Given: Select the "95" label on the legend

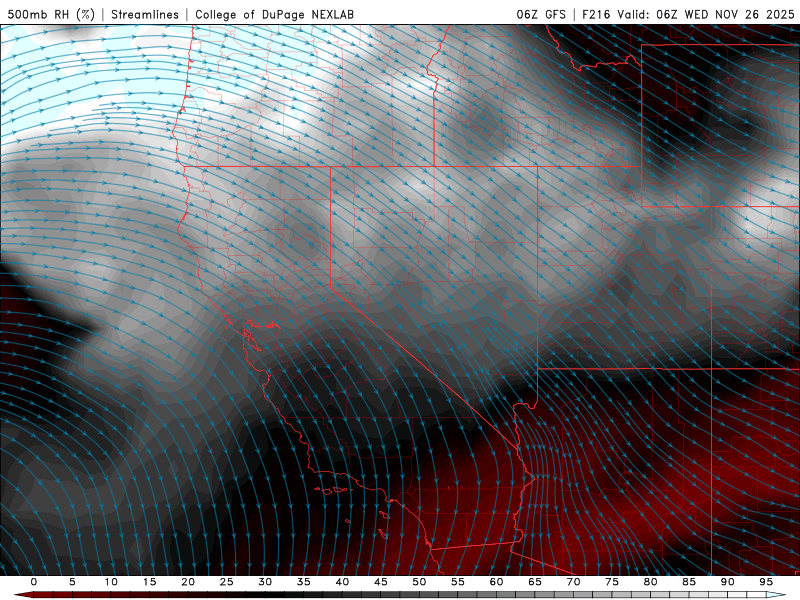Looking at the screenshot, I should (x=766, y=582).
